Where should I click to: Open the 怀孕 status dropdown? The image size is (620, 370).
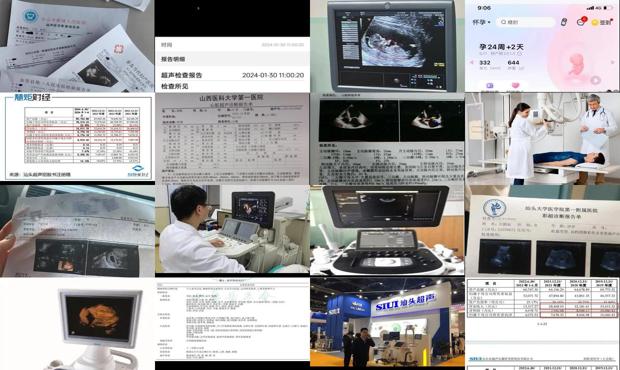pyautogui.click(x=481, y=22)
